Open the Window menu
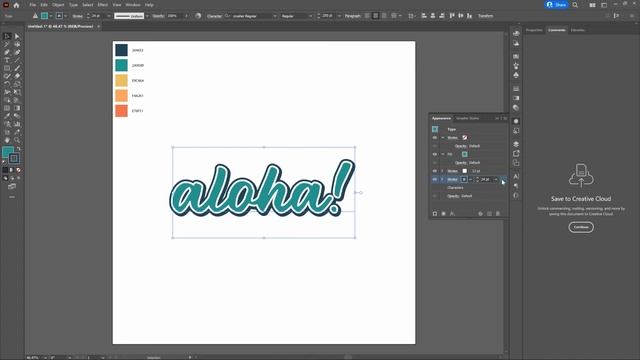Image resolution: width=640 pixels, height=360 pixels. [133, 5]
